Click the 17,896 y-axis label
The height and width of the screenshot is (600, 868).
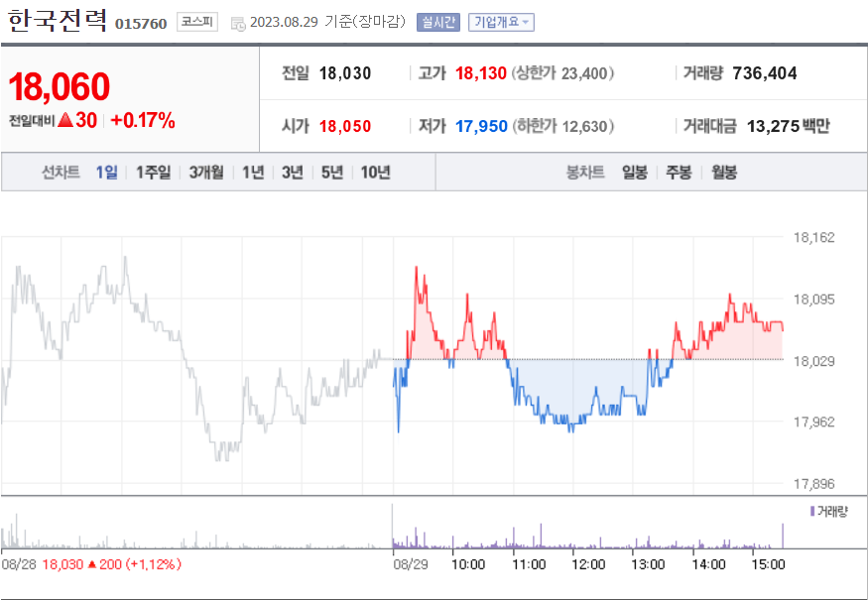click(813, 484)
